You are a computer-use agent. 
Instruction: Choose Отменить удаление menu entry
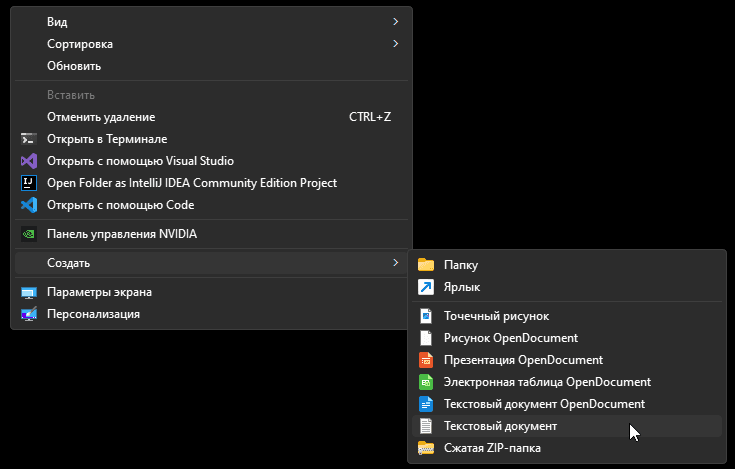click(x=101, y=117)
